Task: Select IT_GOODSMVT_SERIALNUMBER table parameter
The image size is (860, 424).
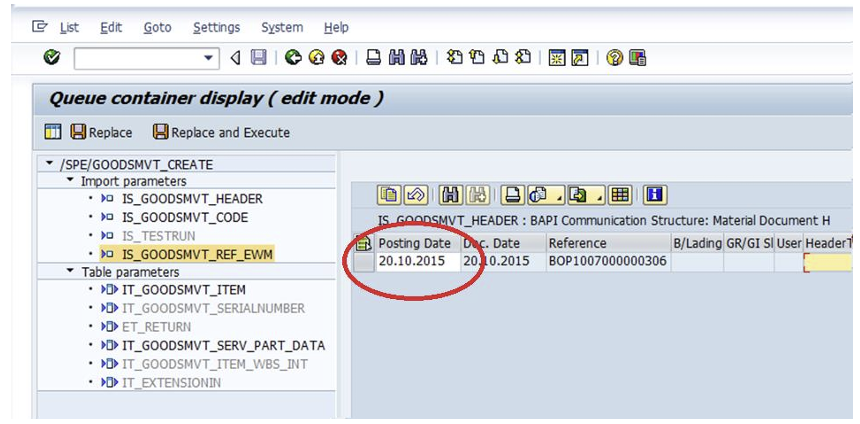Action: pos(213,308)
